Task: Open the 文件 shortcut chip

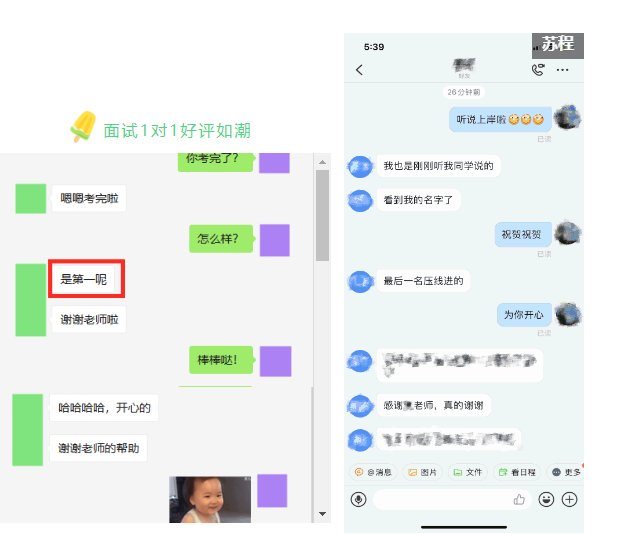Action: pyautogui.click(x=468, y=472)
